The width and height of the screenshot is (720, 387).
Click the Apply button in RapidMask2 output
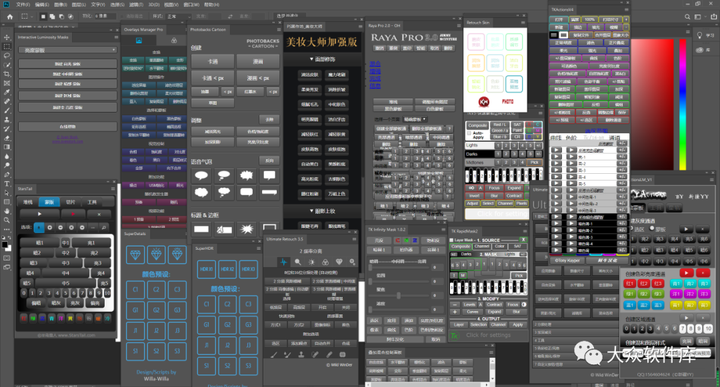(x=518, y=325)
